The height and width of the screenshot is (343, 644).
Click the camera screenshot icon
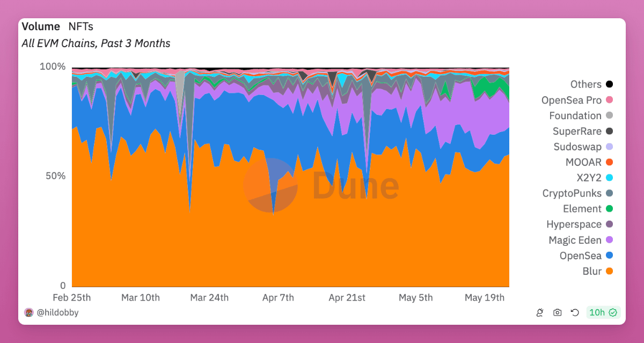point(558,312)
